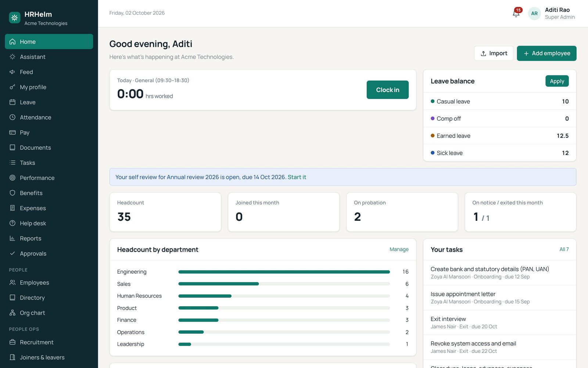Open Issue appointment letter task
This screenshot has height=368, width=588.
(499, 298)
